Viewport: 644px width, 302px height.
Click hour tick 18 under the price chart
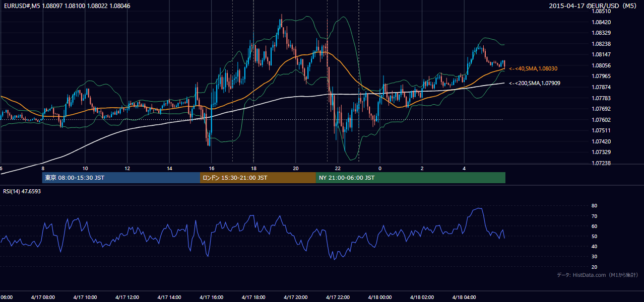[x=253, y=168]
